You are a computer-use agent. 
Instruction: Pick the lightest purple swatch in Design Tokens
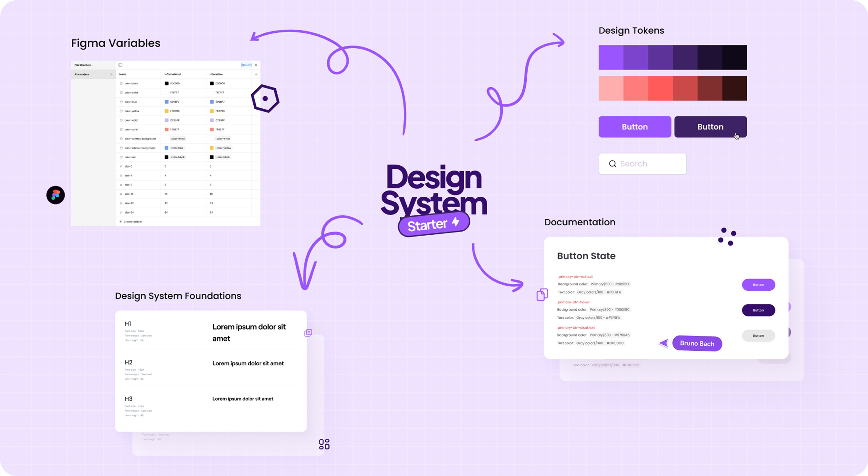point(611,57)
